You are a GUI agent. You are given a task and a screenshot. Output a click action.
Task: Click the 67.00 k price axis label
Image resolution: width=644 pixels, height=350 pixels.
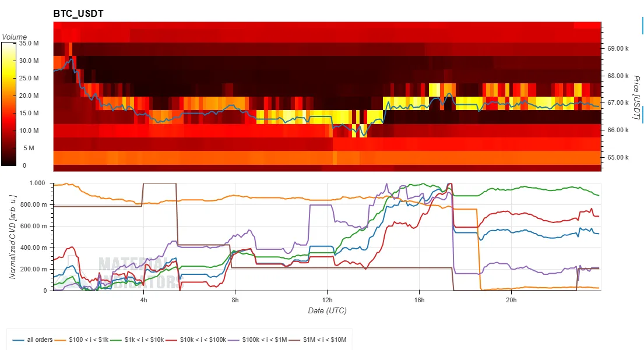click(x=618, y=103)
